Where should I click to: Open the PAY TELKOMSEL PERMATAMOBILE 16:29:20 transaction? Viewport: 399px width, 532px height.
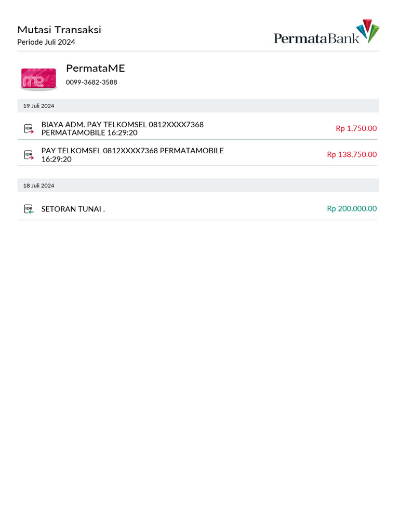[132, 151]
